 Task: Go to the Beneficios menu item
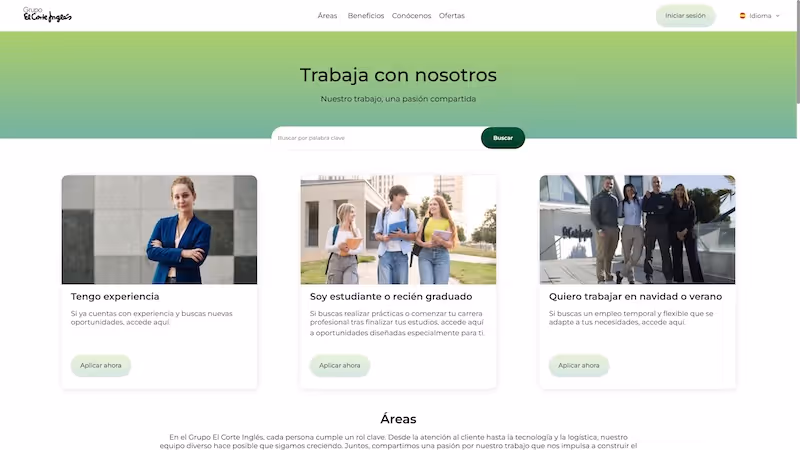point(366,16)
